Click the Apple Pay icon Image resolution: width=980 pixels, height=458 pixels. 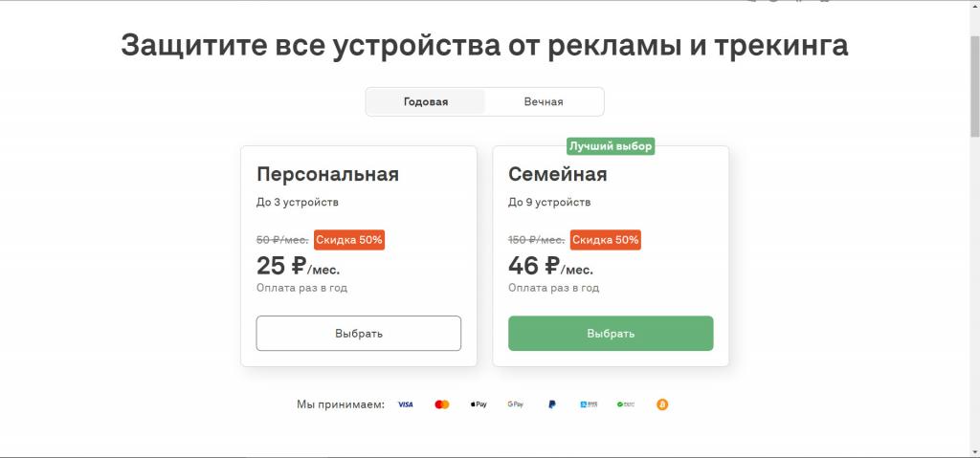pos(479,404)
